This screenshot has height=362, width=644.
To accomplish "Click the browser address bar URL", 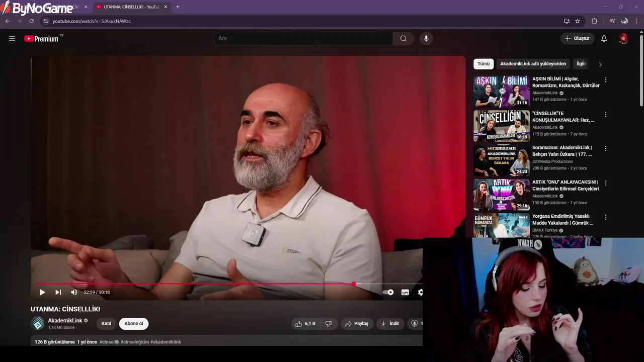I will [x=92, y=21].
